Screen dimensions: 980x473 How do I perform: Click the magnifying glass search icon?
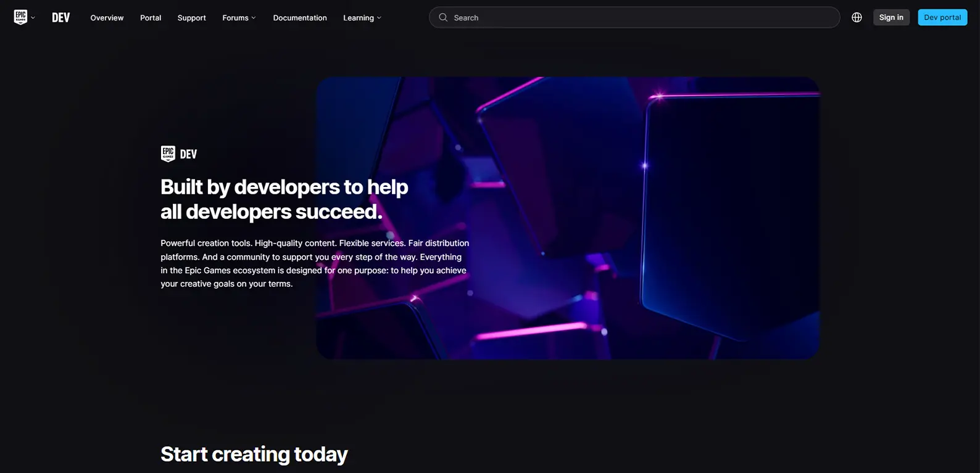(x=443, y=17)
